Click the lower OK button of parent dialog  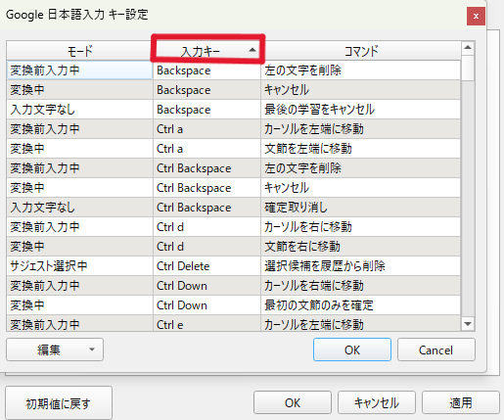point(293,402)
